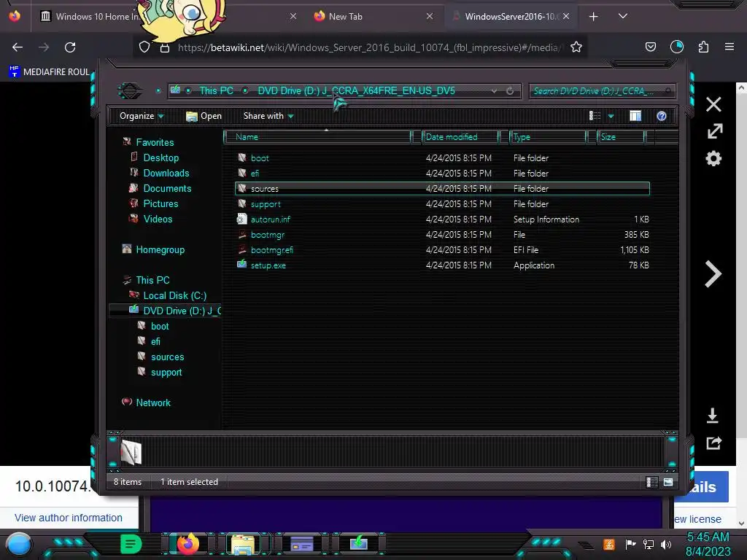Screen dimensions: 747x560
Task: Sort by the Size column header
Action: 622,136
